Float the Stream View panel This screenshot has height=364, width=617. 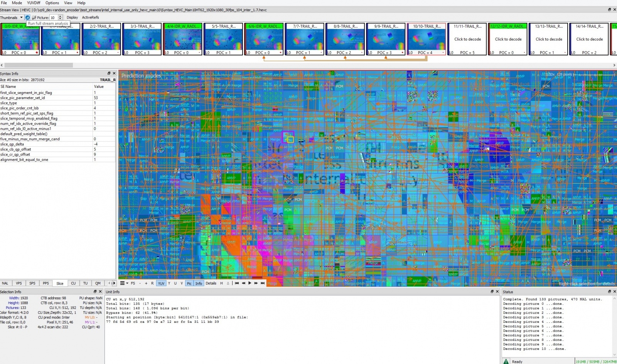[x=609, y=10]
